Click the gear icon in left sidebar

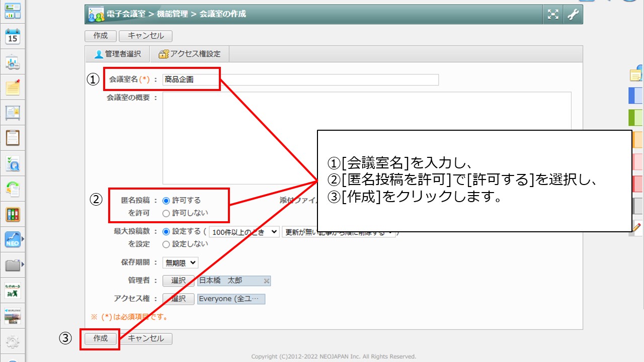point(13,342)
